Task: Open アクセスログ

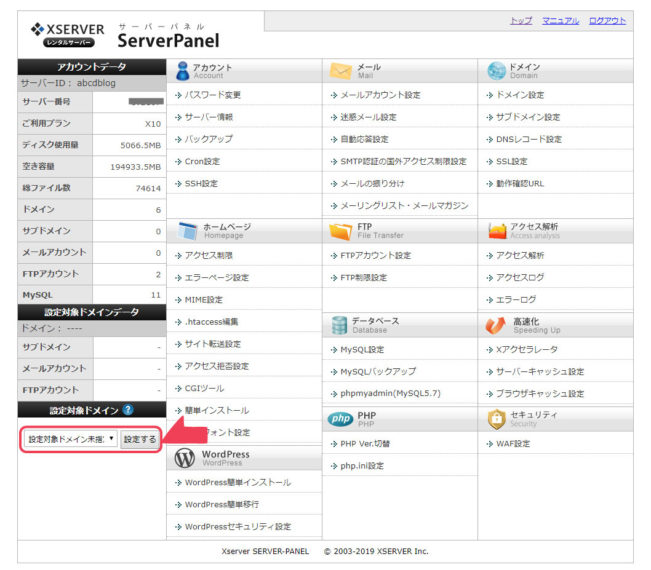Action: 520,277
